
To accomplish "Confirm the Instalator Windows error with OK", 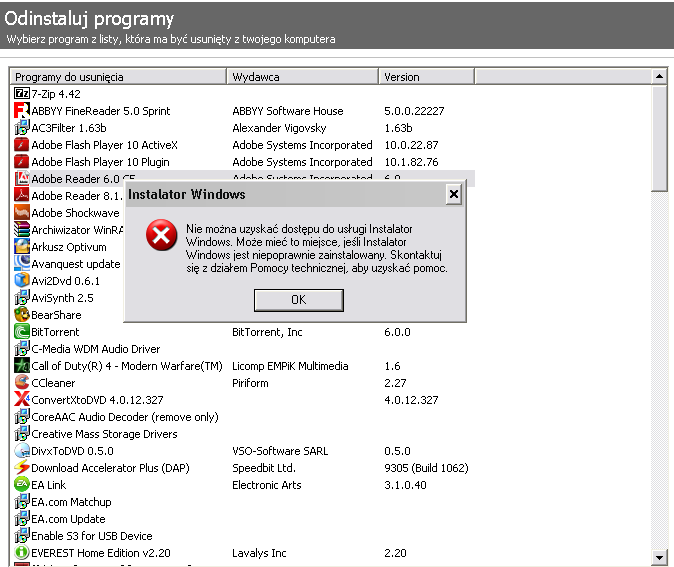I will click(x=299, y=300).
